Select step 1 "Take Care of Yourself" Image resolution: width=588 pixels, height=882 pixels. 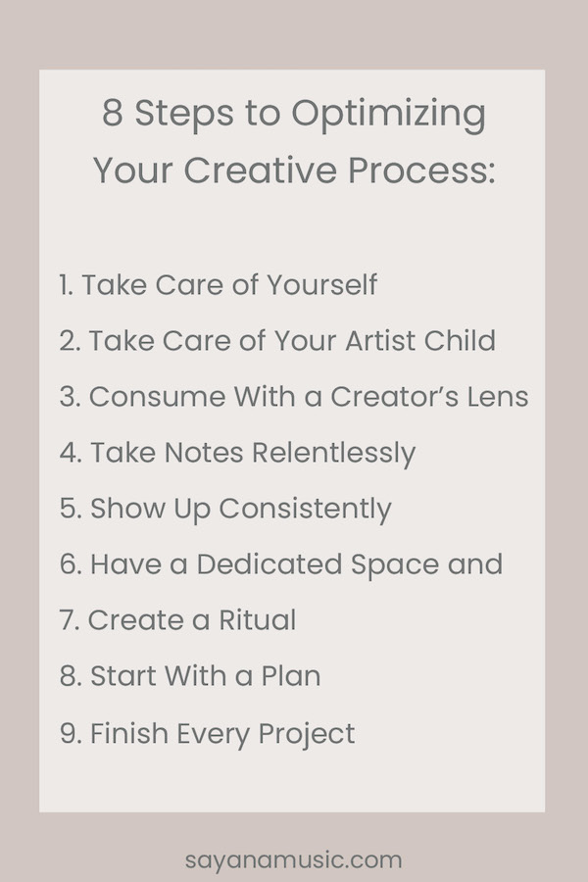(x=219, y=284)
